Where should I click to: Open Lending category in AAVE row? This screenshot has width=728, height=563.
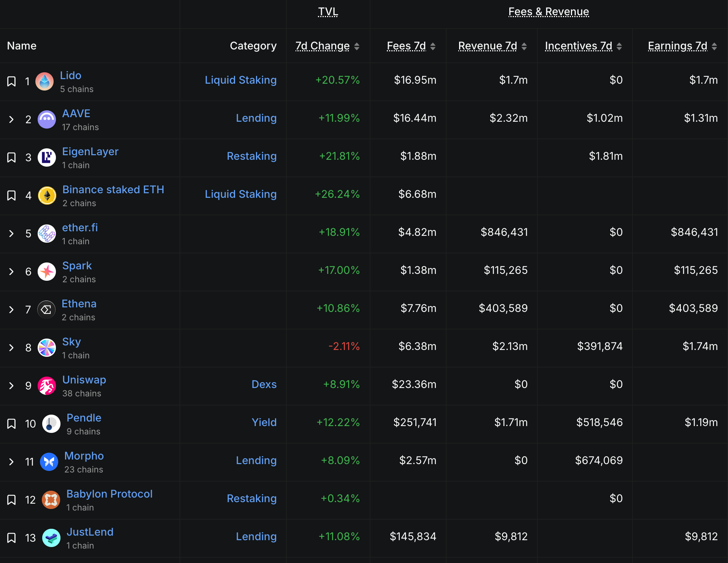[x=256, y=118]
